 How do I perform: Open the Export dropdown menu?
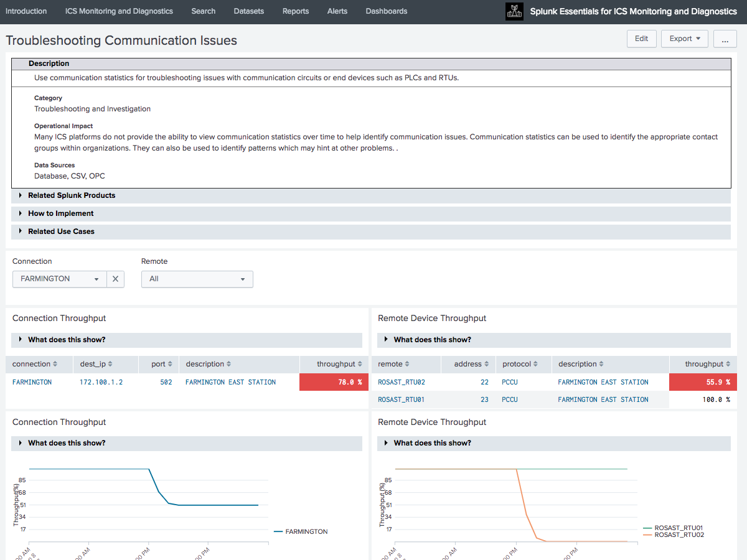pyautogui.click(x=684, y=39)
